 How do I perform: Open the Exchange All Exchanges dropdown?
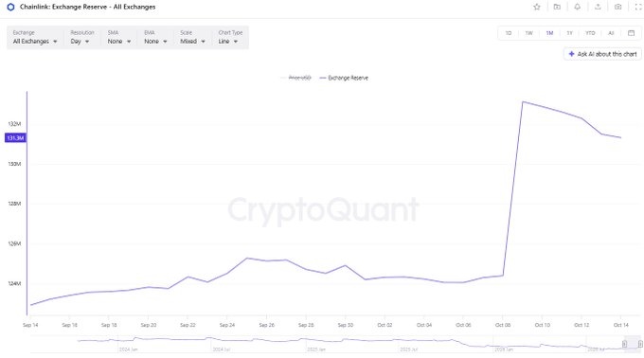click(35, 37)
